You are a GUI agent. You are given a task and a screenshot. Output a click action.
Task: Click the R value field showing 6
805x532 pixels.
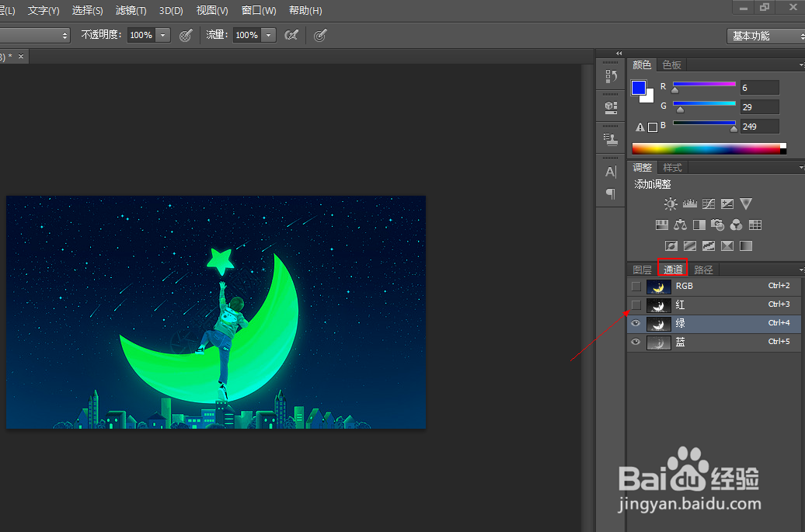pos(760,88)
